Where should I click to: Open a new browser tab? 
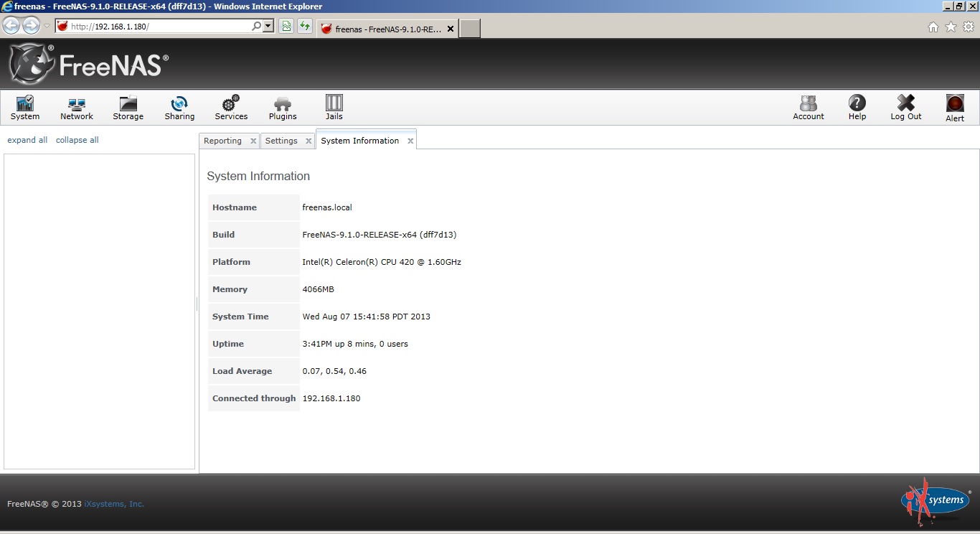pyautogui.click(x=469, y=29)
